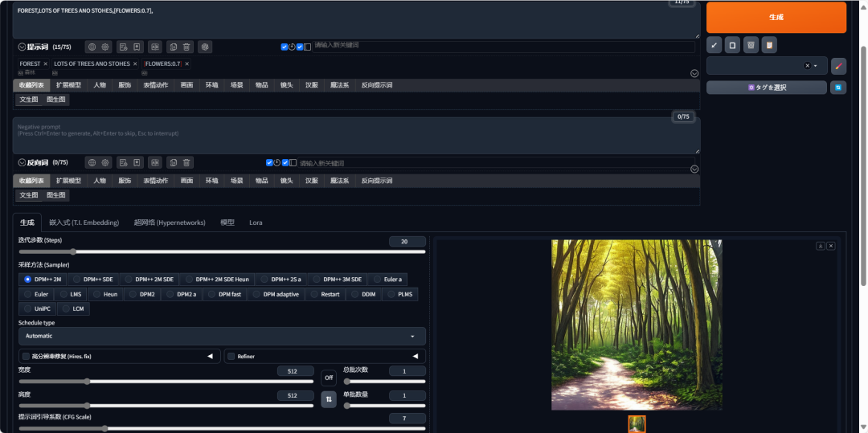Select the UniPC sampler option
The width and height of the screenshot is (868, 433).
(x=38, y=308)
